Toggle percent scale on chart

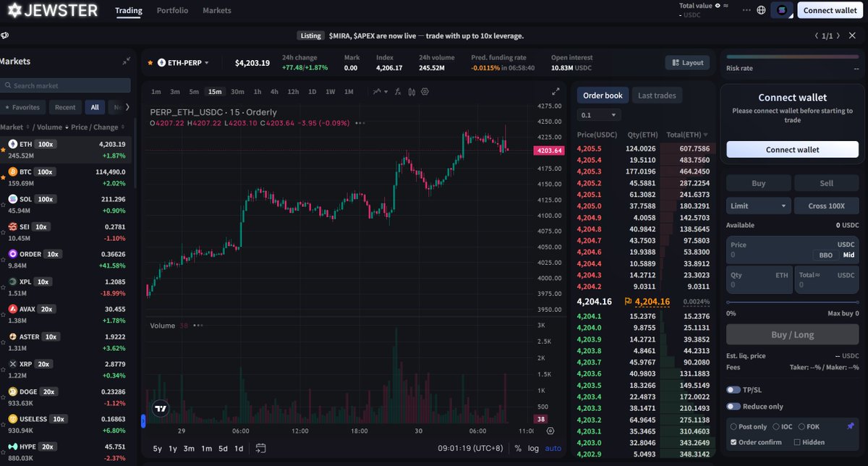(x=518, y=449)
